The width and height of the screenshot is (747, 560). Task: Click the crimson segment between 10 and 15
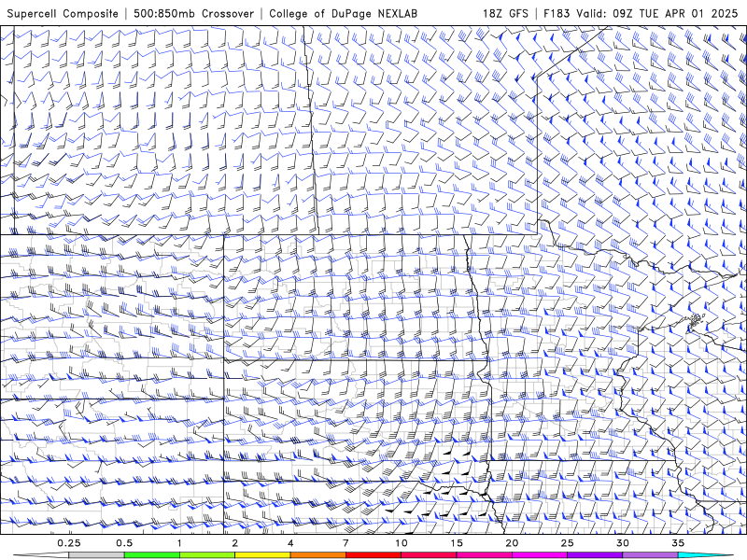click(x=429, y=555)
